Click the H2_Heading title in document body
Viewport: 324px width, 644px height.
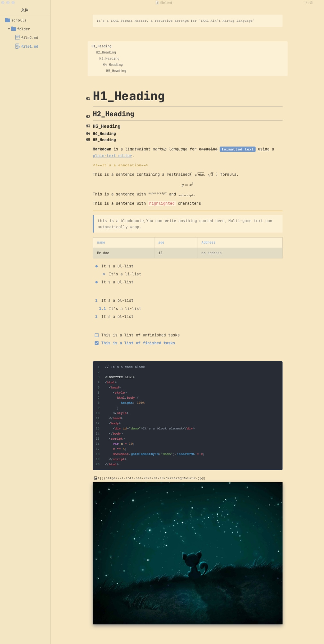[113, 114]
